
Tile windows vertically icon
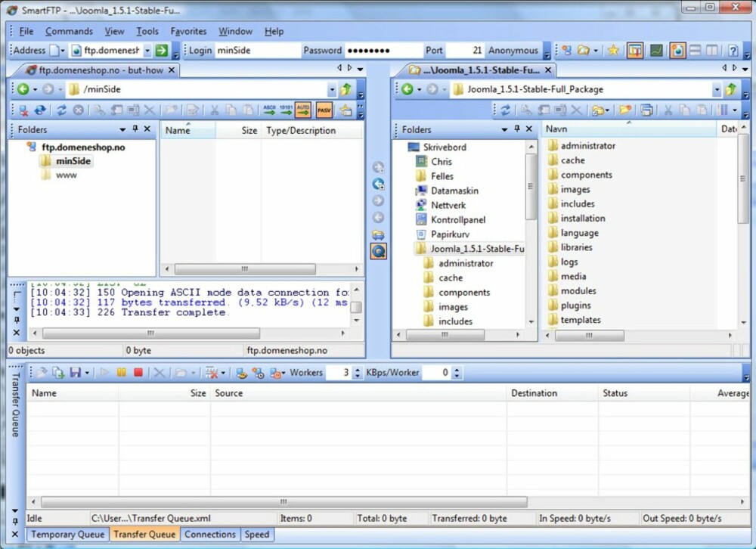(711, 50)
